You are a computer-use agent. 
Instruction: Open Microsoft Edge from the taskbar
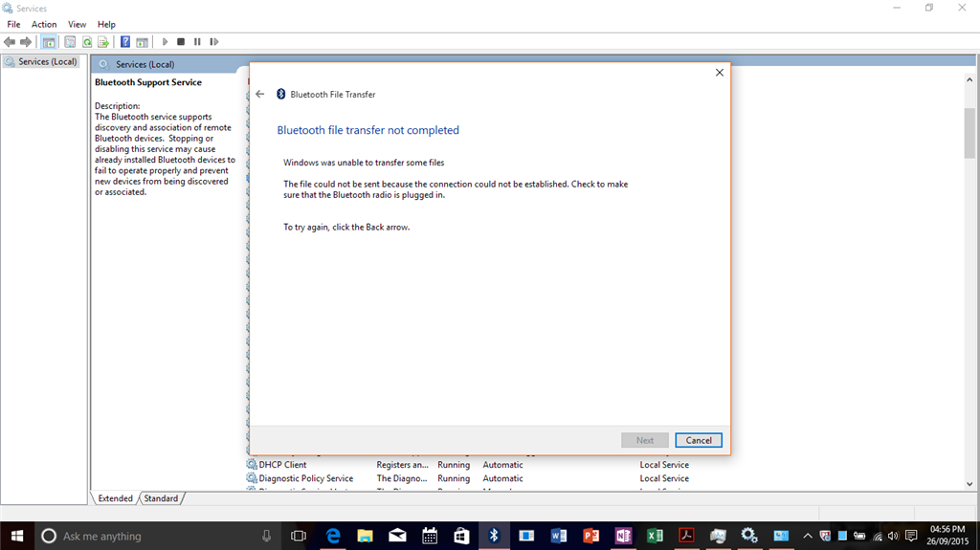click(x=333, y=536)
